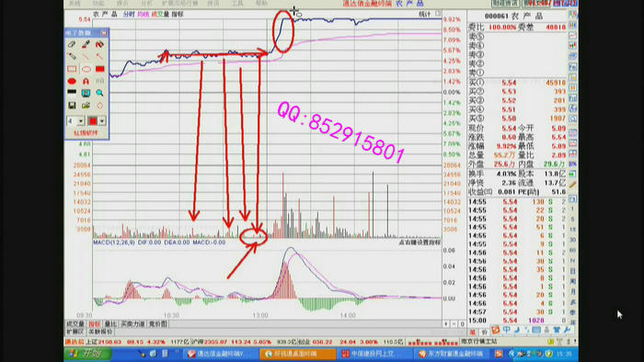This screenshot has width=644, height=362.
Task: Select the red ellipse outline tool
Action: [x=86, y=69]
